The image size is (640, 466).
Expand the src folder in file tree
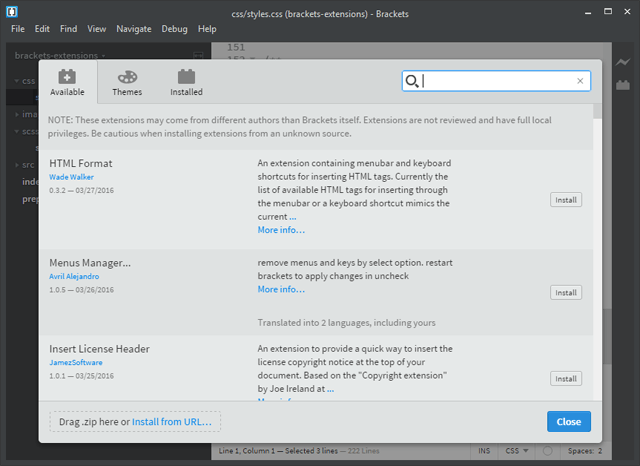point(17,165)
